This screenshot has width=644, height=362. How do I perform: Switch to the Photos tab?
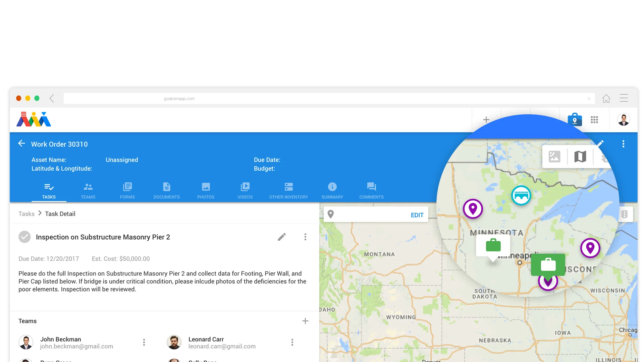coord(206,191)
